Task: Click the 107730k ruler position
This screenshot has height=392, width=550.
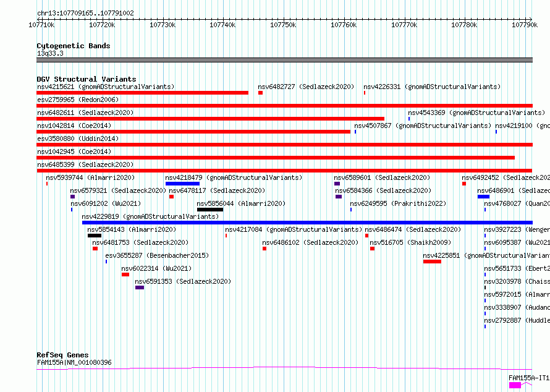Action: [163, 25]
